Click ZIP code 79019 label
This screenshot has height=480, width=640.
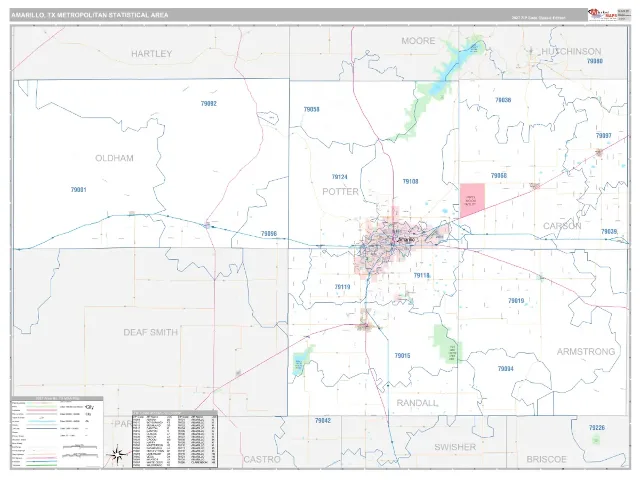516,301
